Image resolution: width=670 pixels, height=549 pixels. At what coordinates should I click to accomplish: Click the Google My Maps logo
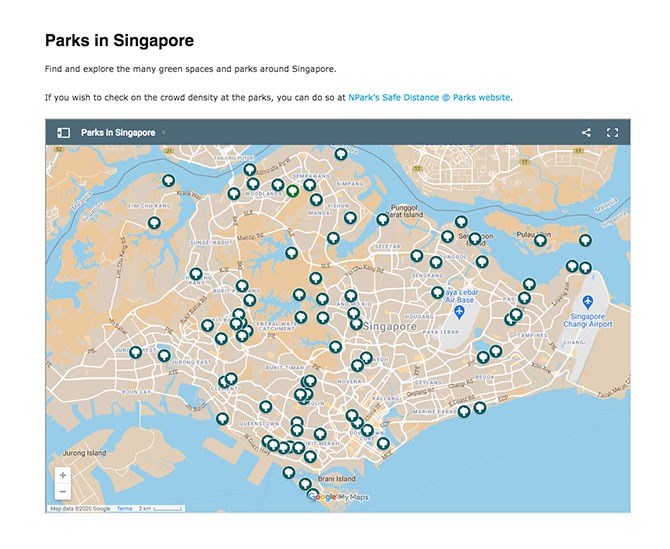coord(338,497)
